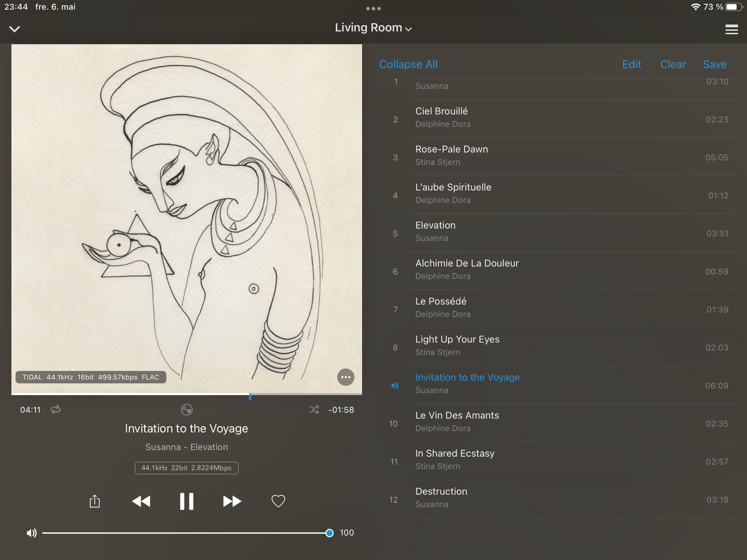Click the Invitation to the Voyage title under artwork
747x560 pixels.
click(187, 428)
